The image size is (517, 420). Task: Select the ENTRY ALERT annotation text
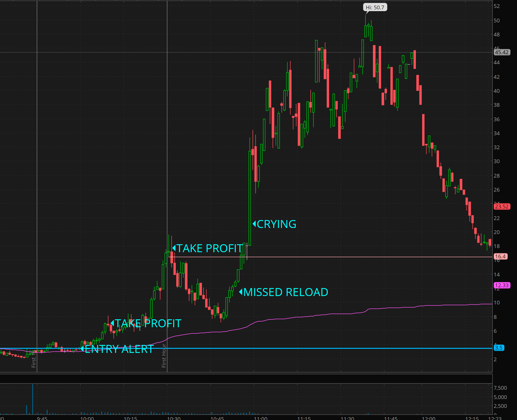click(119, 349)
